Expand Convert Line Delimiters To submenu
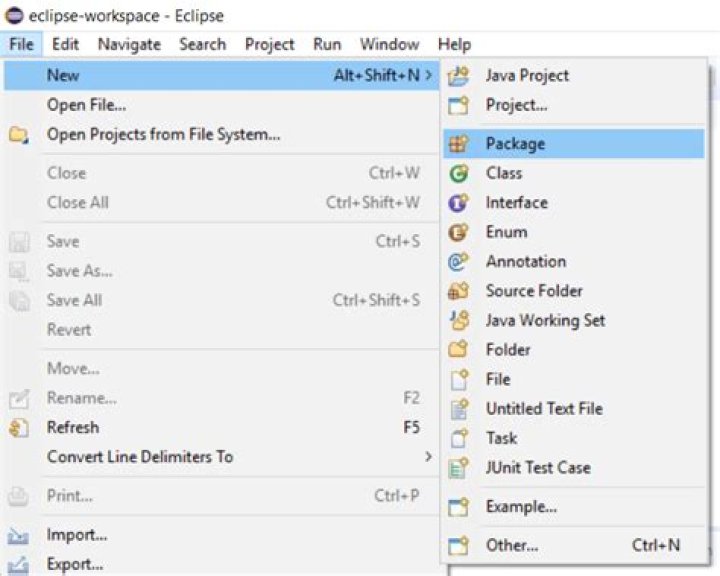Screen dimensions: 720x576 coord(429,457)
